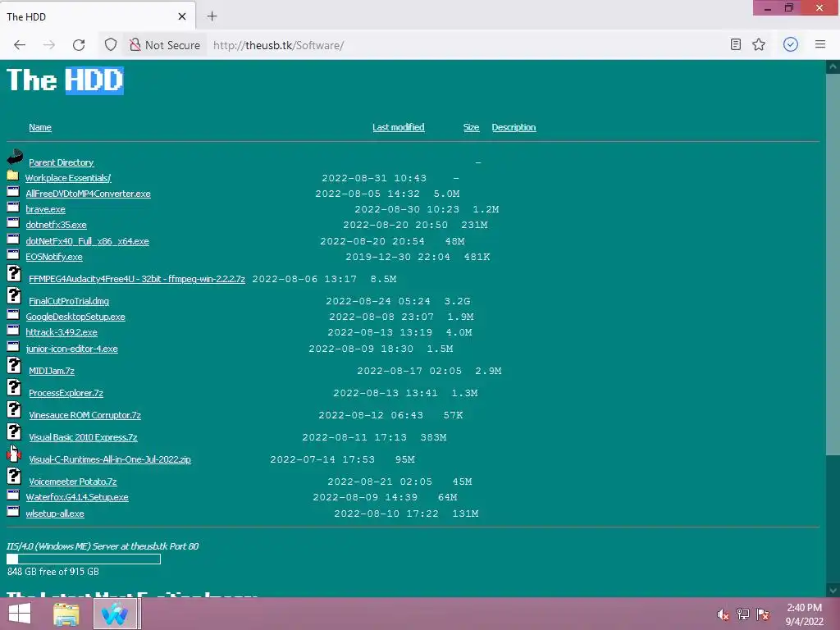Click the circled checkmark toolbar icon

[791, 44]
